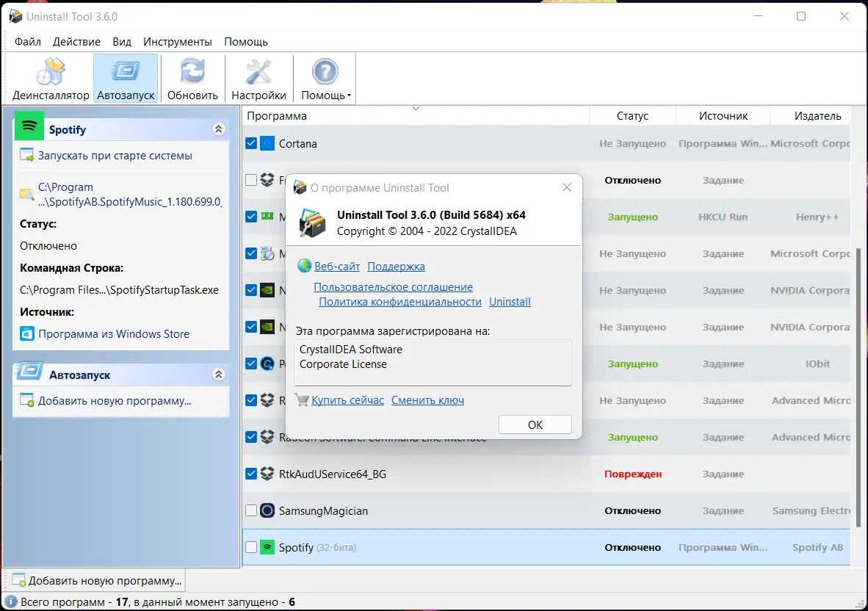Toggle checkbox of the first NVIDIA Corporation row

250,290
